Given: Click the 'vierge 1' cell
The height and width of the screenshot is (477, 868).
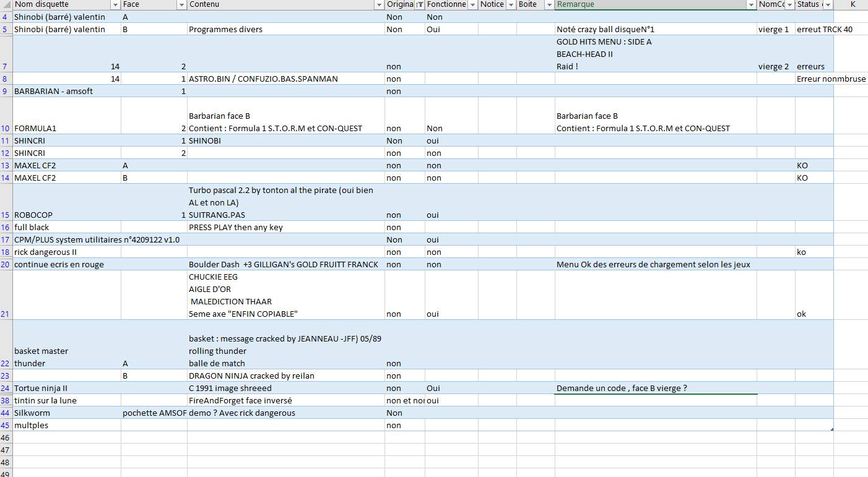Looking at the screenshot, I should click(x=776, y=29).
